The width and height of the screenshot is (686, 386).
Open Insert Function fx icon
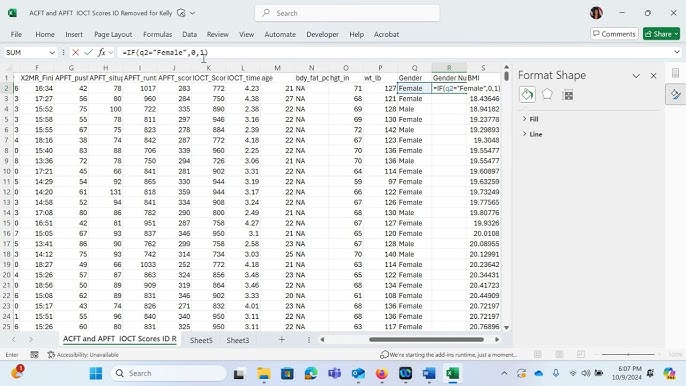(x=102, y=53)
